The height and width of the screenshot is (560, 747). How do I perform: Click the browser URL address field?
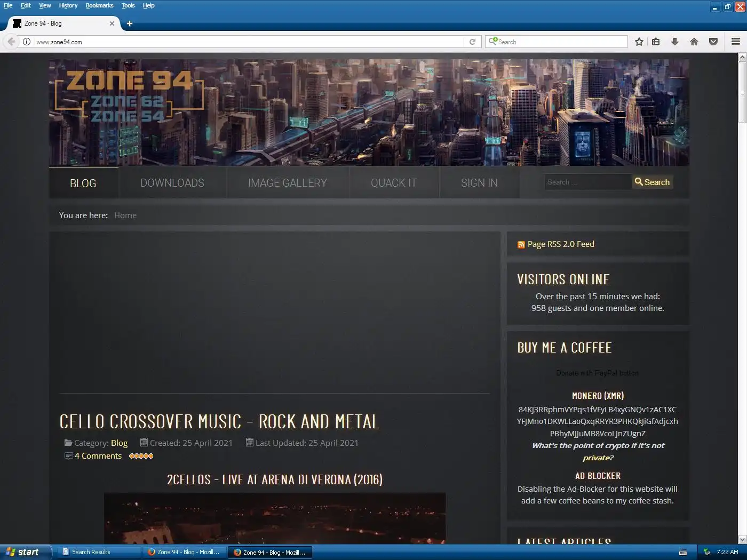[x=248, y=42]
